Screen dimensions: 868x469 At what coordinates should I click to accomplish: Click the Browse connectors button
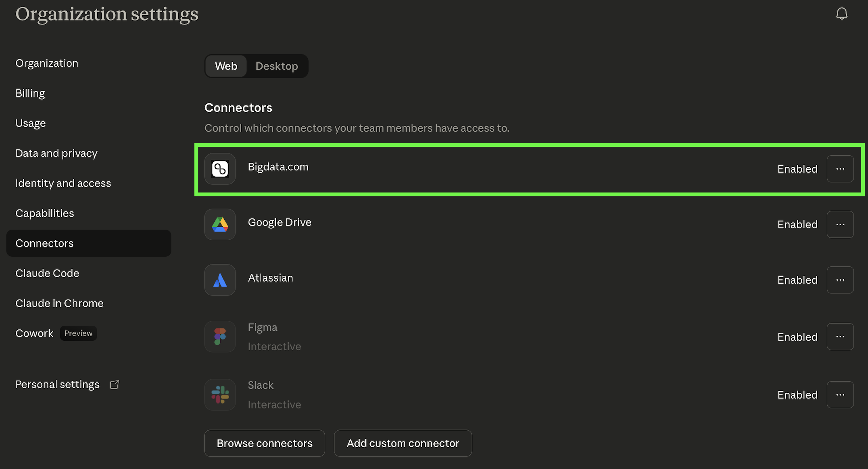tap(264, 443)
